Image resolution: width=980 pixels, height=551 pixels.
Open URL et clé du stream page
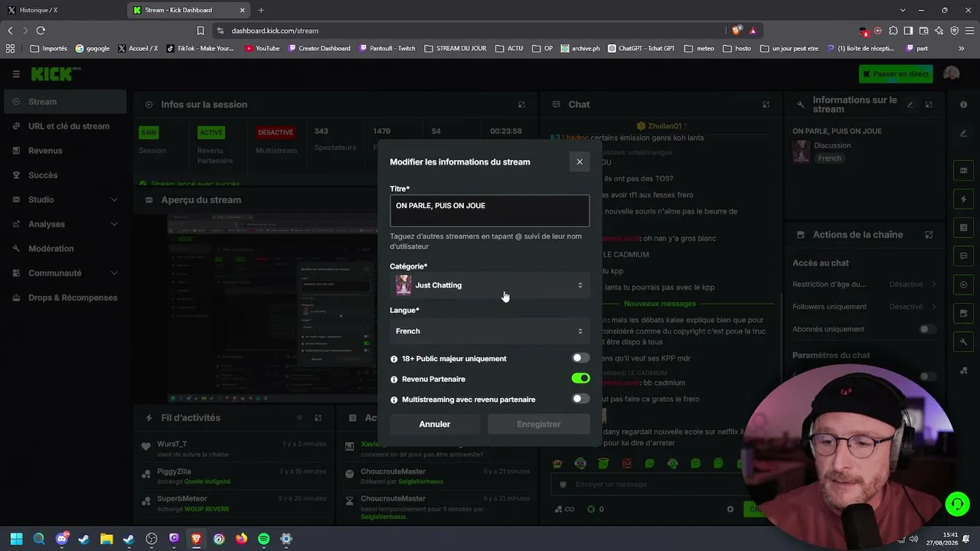(x=64, y=126)
